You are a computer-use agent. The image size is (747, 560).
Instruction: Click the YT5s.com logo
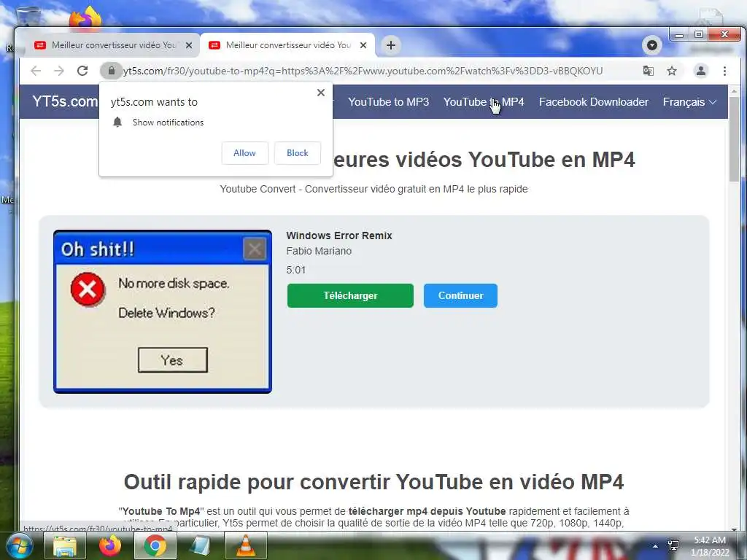coord(65,101)
